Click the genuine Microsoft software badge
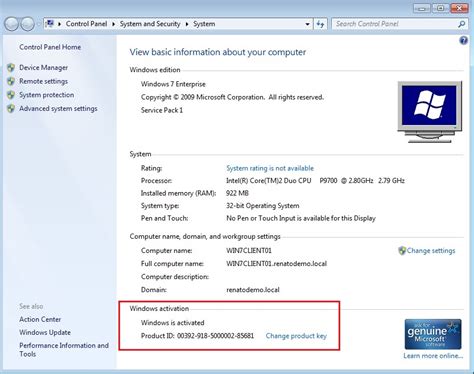This screenshot has height=374, width=474. [433, 334]
